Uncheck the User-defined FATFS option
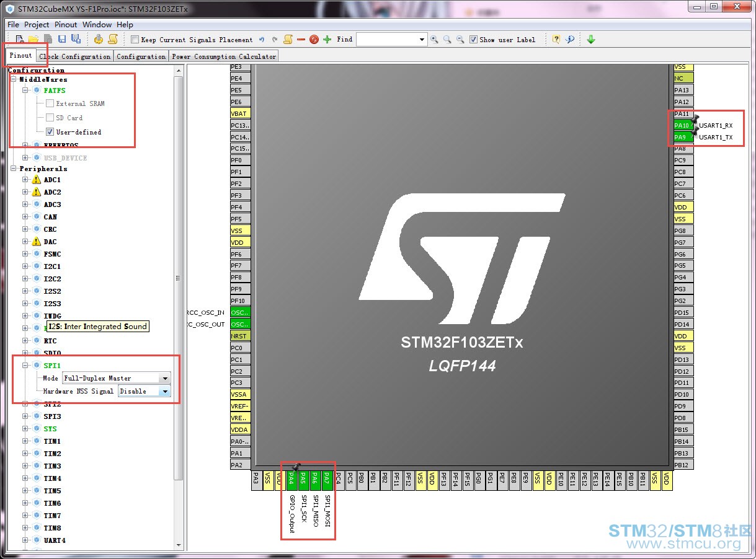The height and width of the screenshot is (559, 756). (x=50, y=132)
